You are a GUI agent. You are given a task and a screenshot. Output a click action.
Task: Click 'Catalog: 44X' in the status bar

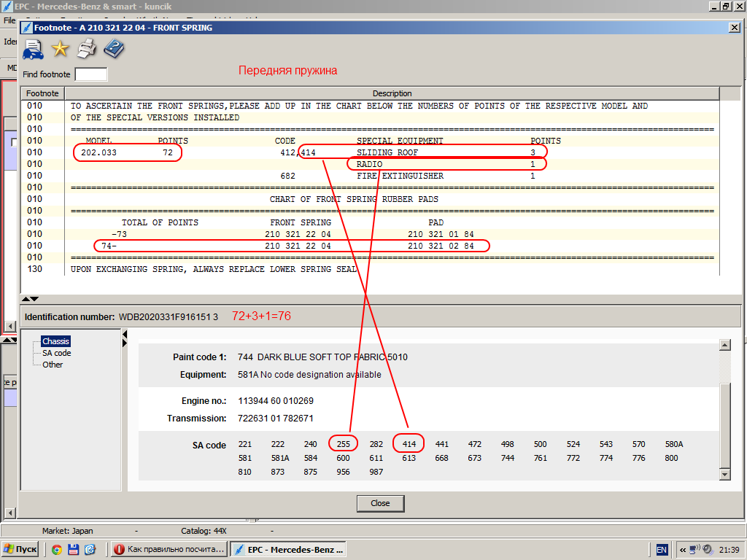click(x=204, y=531)
